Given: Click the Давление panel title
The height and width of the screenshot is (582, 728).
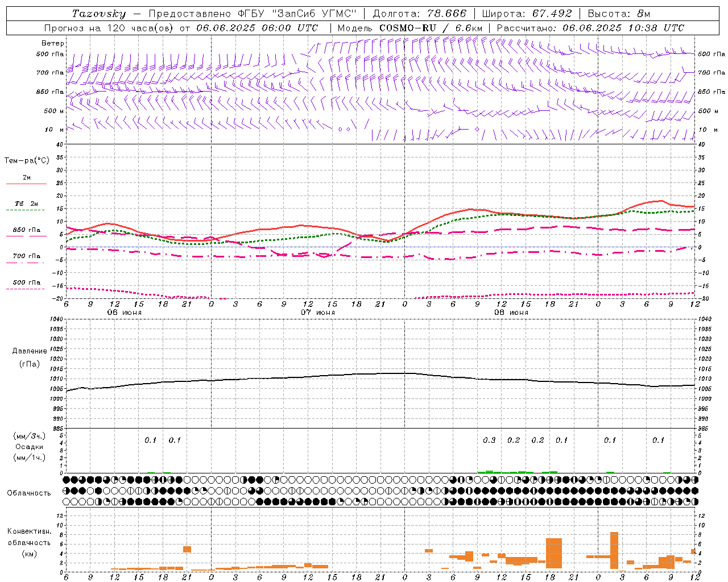Looking at the screenshot, I should click(x=30, y=351).
